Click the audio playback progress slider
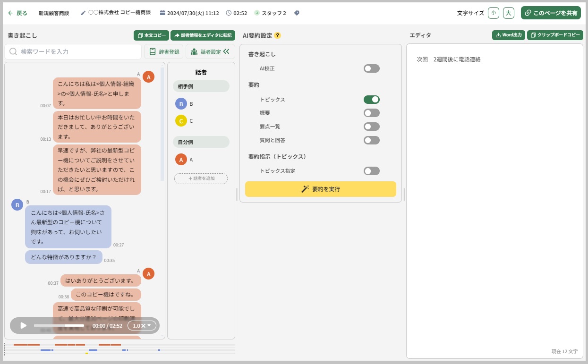This screenshot has height=364, width=588. [x=59, y=325]
